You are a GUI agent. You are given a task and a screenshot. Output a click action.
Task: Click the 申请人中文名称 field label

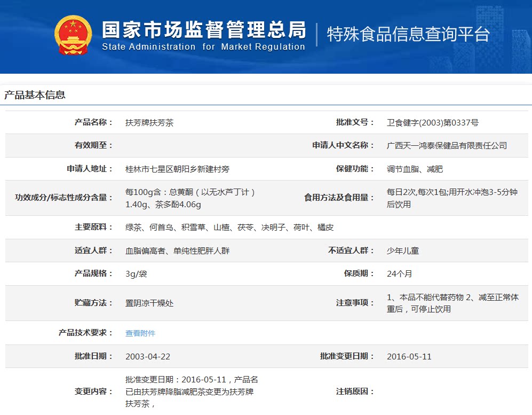343,145
